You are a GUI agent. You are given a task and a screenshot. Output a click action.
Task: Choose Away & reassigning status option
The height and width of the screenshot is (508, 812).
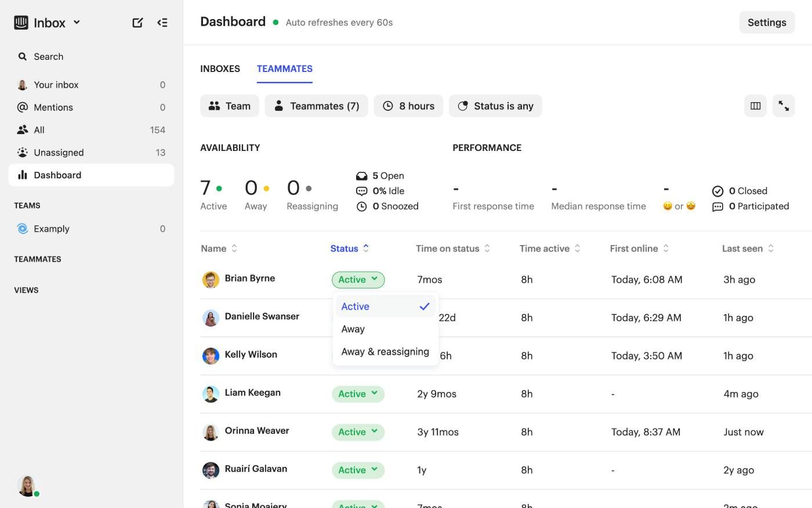[x=385, y=352]
